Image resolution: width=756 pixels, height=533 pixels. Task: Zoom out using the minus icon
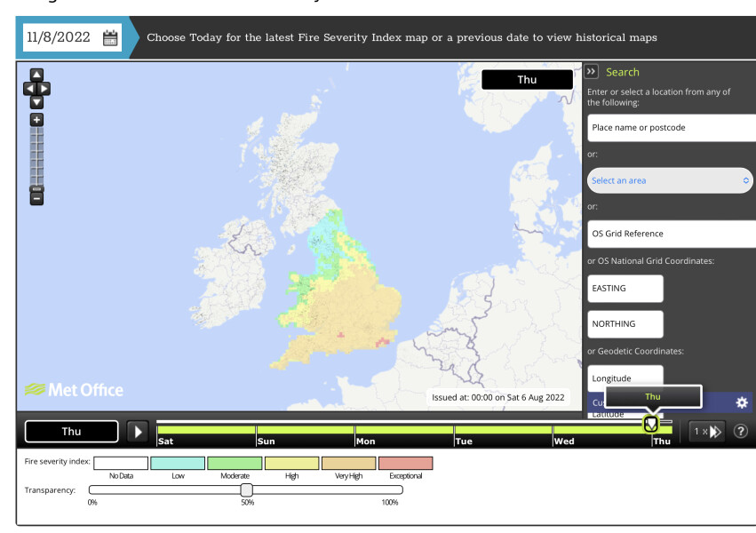pos(36,196)
